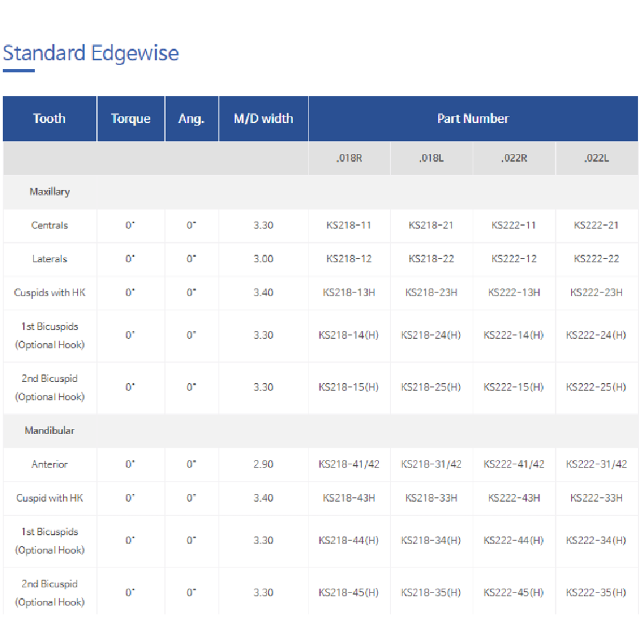This screenshot has width=644, height=644.
Task: Select the Tooth column header
Action: [50, 118]
